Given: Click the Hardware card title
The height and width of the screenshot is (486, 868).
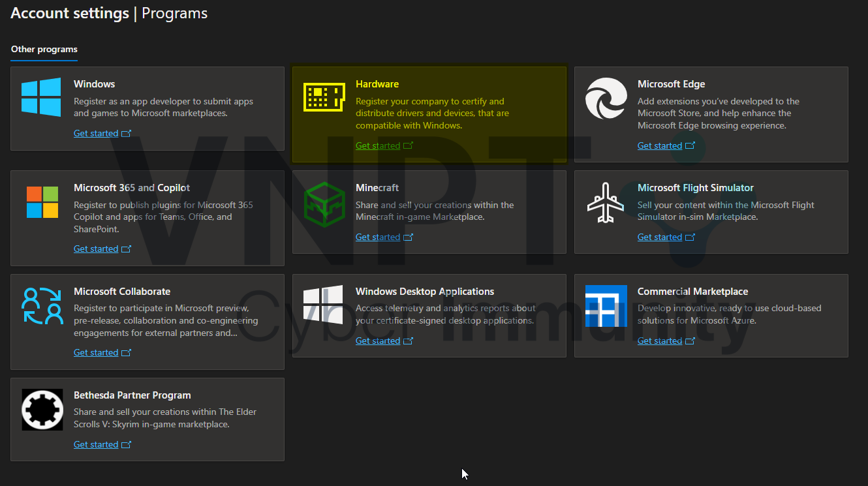Looking at the screenshot, I should (377, 84).
